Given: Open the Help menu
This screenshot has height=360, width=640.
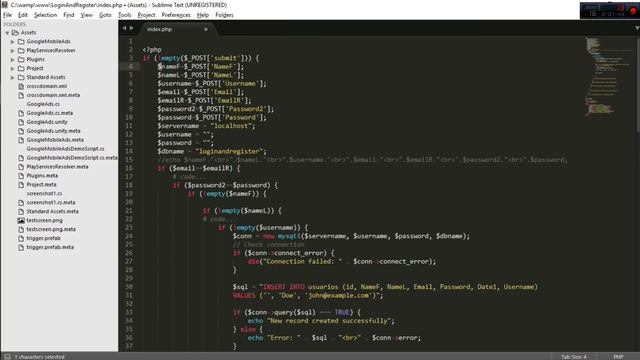Looking at the screenshot, I should coord(202,15).
